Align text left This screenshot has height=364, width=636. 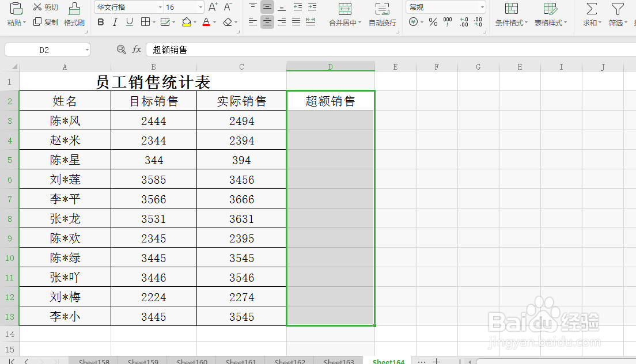(253, 22)
